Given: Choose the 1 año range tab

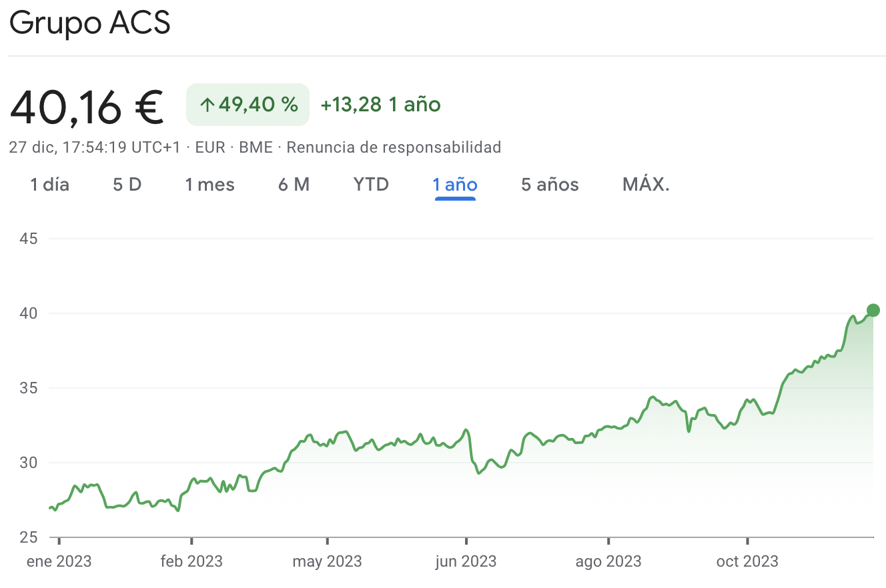Looking at the screenshot, I should (x=455, y=185).
